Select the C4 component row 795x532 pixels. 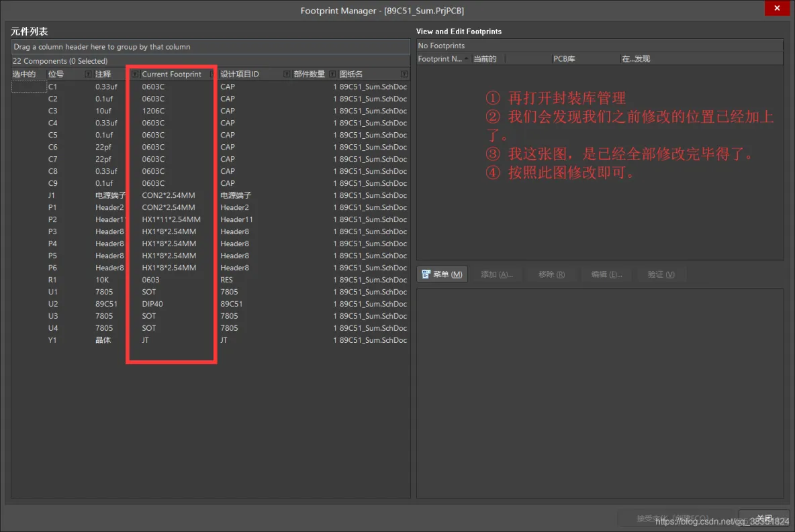coord(210,123)
